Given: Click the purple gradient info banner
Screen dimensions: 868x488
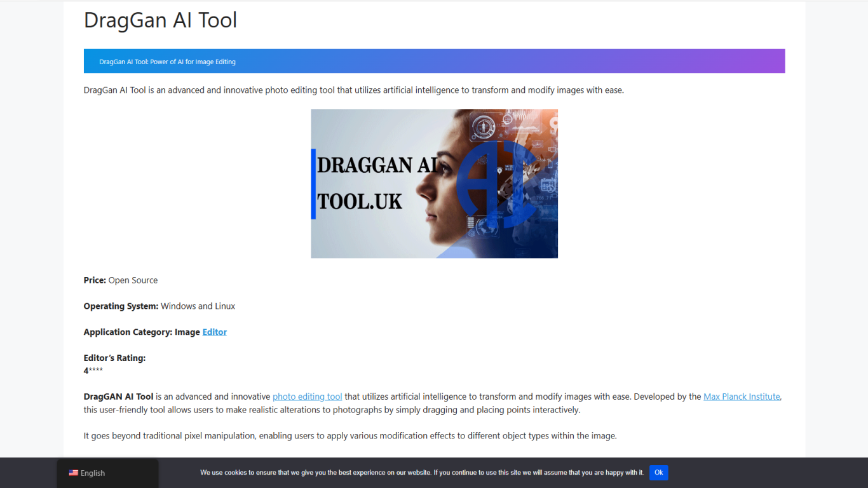Looking at the screenshot, I should [x=434, y=60].
